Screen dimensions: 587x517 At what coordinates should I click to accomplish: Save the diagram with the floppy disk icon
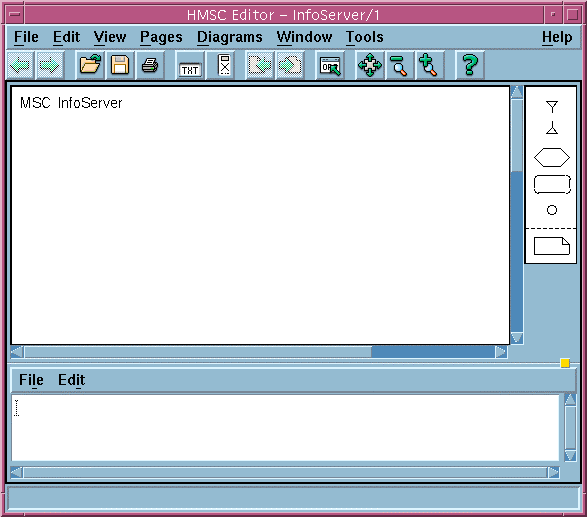[x=120, y=66]
